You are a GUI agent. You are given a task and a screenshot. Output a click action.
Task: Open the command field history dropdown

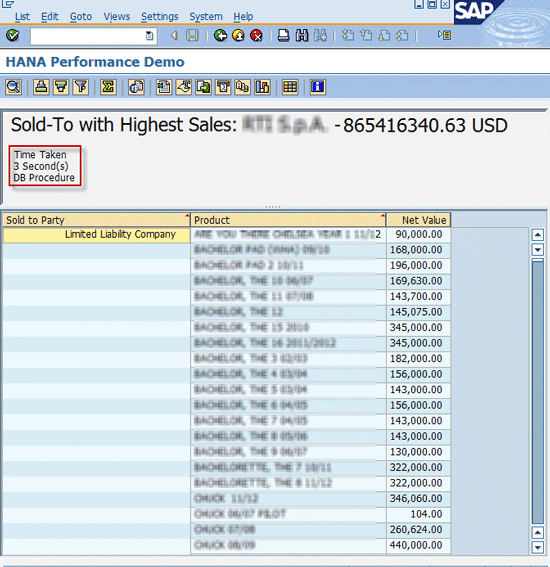tap(149, 36)
